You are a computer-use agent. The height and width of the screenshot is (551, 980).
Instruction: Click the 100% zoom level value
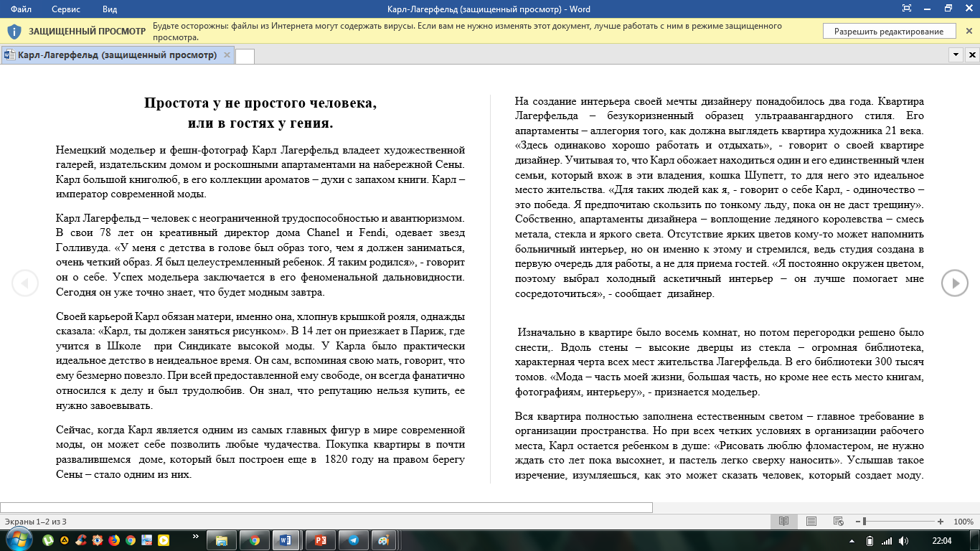[x=963, y=522]
